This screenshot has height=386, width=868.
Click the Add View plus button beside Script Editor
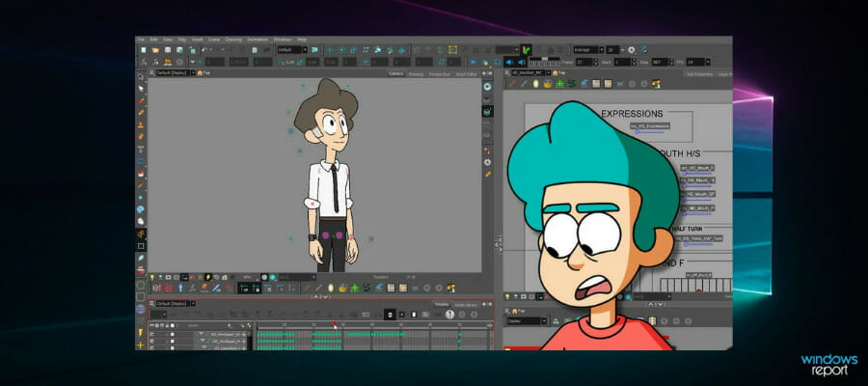tap(484, 73)
